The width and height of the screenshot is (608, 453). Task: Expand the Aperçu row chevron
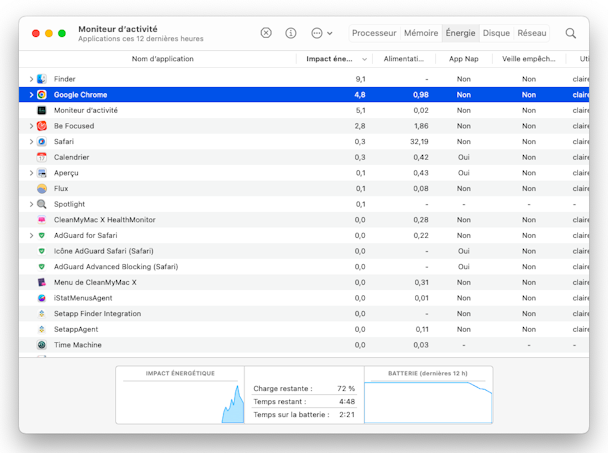[x=31, y=173]
